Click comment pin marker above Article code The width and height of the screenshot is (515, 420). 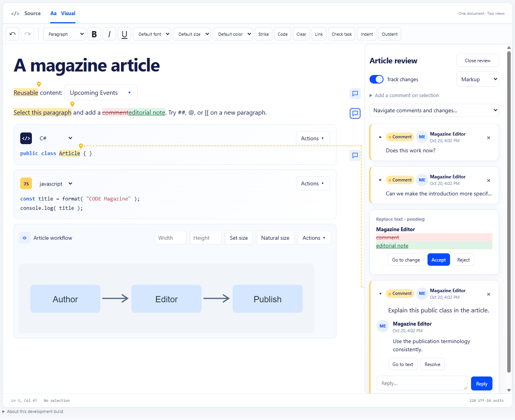[x=81, y=146]
